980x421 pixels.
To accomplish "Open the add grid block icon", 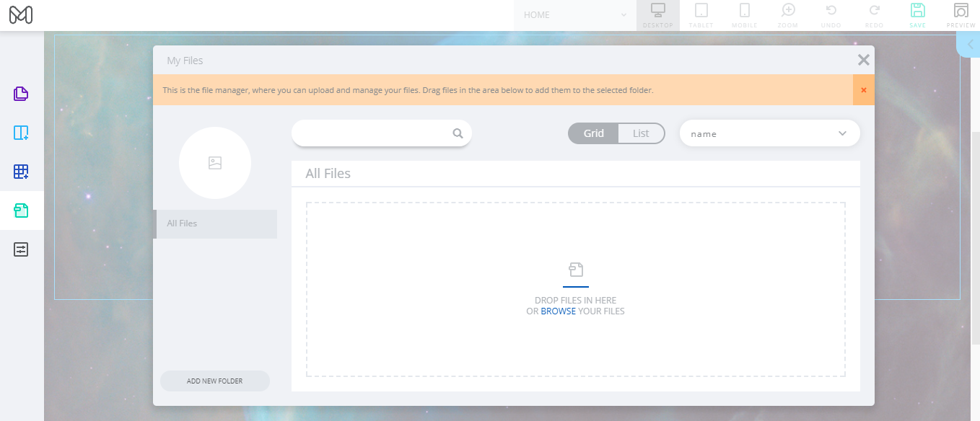I will pos(21,172).
